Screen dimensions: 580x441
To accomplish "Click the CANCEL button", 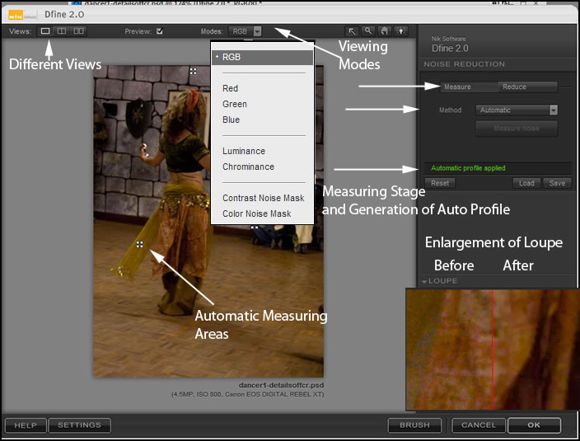I will pos(478,425).
